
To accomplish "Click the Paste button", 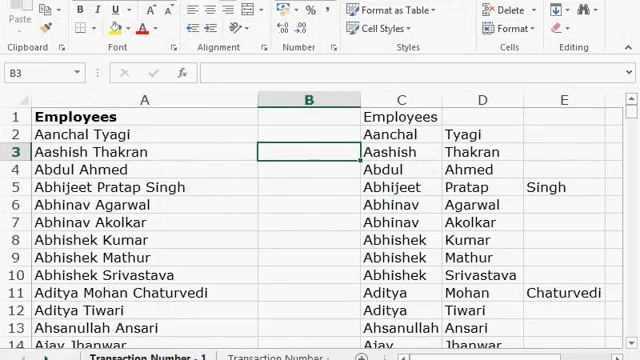I will [20, 19].
